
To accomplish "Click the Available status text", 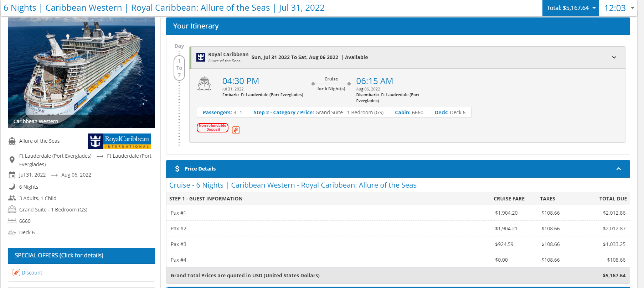I will (356, 57).
